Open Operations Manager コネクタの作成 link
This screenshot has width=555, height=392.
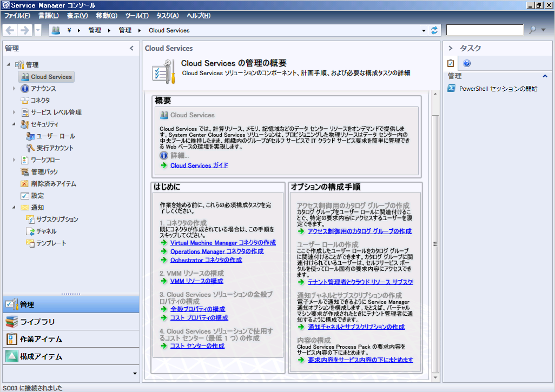coord(217,251)
